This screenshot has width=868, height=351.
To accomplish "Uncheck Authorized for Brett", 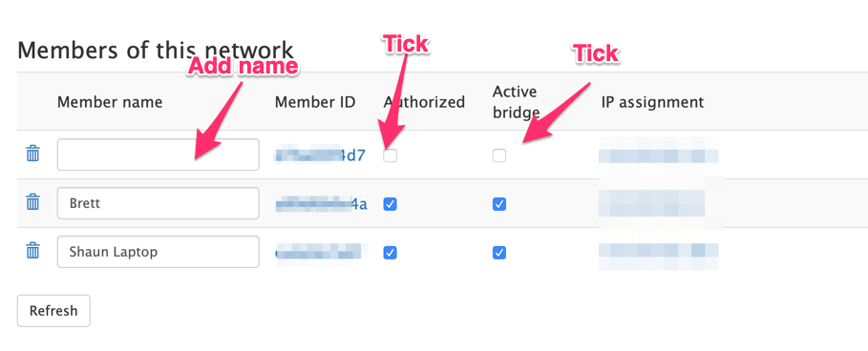I will (x=391, y=204).
